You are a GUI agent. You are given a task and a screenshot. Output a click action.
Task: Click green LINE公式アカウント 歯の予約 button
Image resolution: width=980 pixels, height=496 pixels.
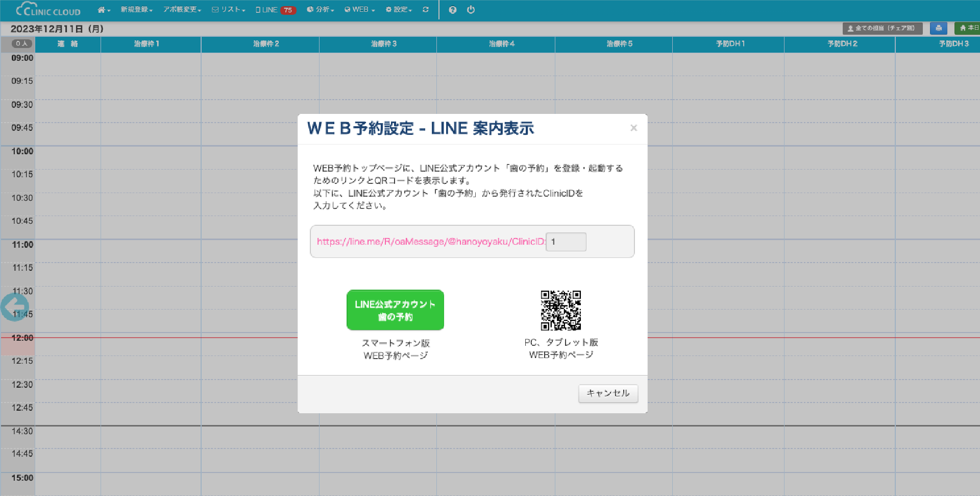(395, 310)
